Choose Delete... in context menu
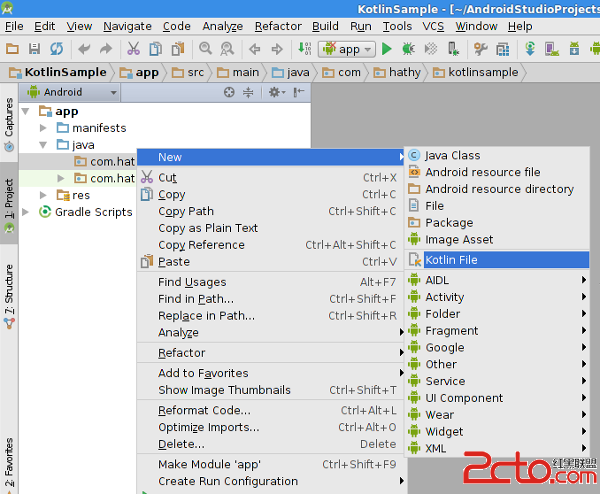This screenshot has width=600, height=494. [x=270, y=444]
